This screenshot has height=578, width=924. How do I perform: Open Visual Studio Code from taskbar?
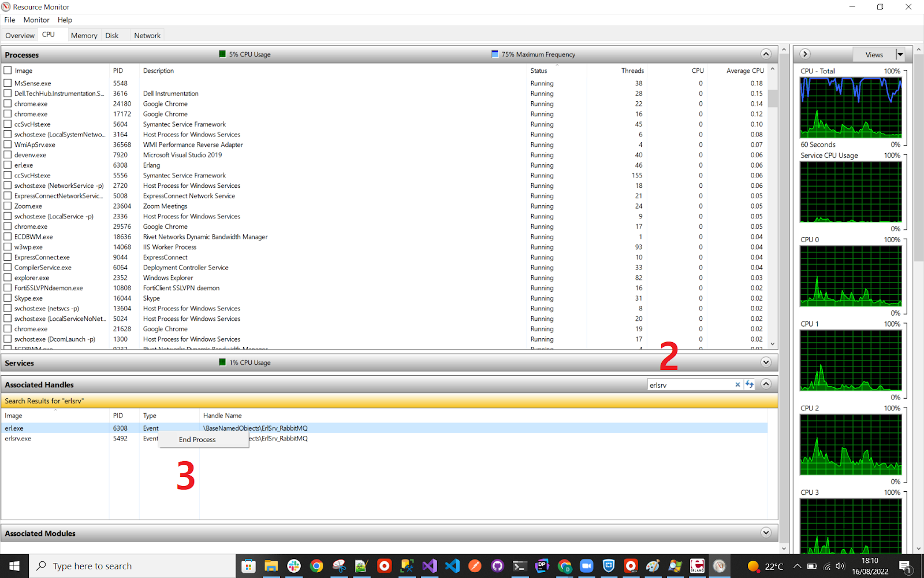[x=452, y=566]
